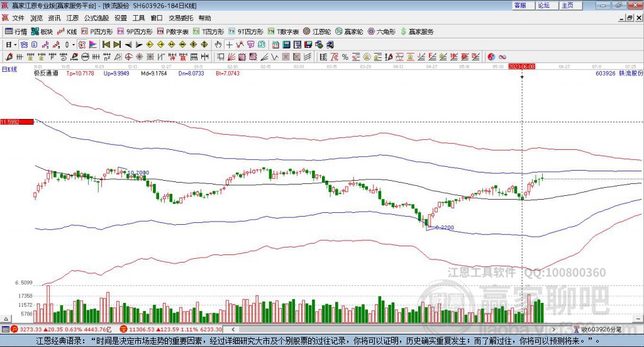Click the 日K线 label
This screenshot has width=644, height=347.
9,69
